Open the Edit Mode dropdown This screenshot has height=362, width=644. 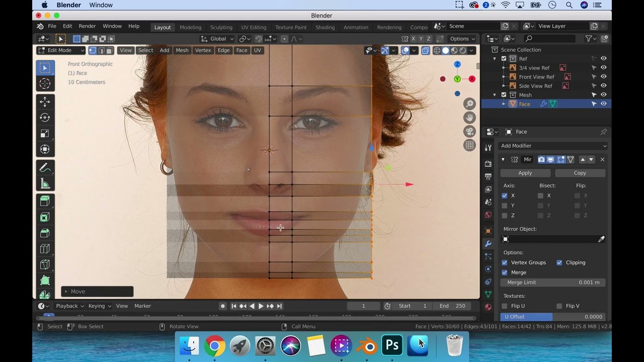click(61, 50)
